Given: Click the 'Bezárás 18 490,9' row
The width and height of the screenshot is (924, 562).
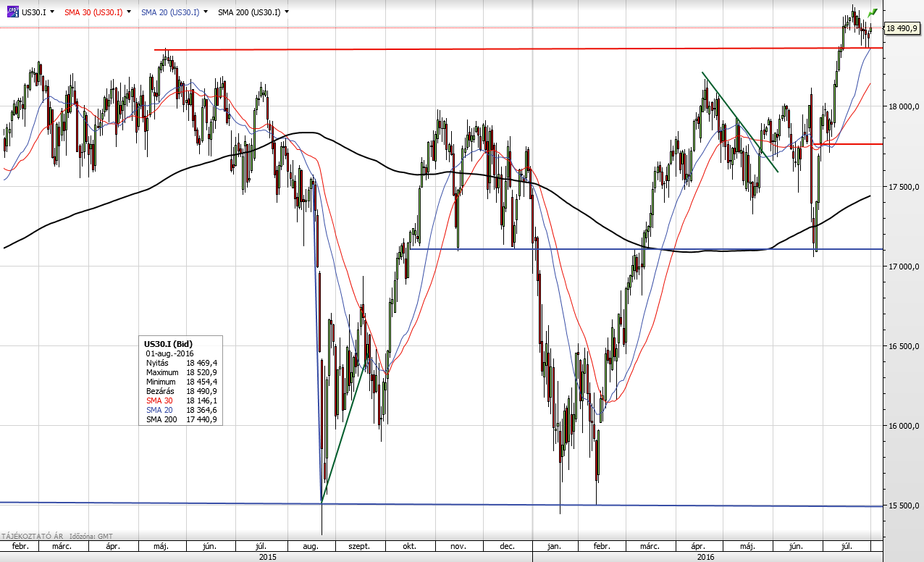Looking at the screenshot, I should click(x=182, y=391).
